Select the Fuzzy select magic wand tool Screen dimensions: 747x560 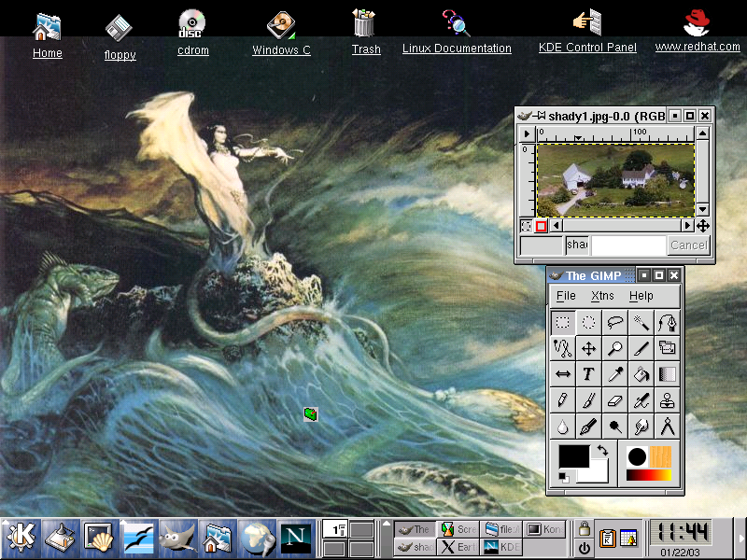(x=641, y=322)
